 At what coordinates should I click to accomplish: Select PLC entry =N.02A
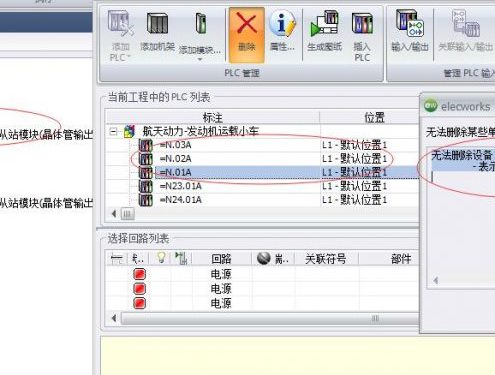176,159
